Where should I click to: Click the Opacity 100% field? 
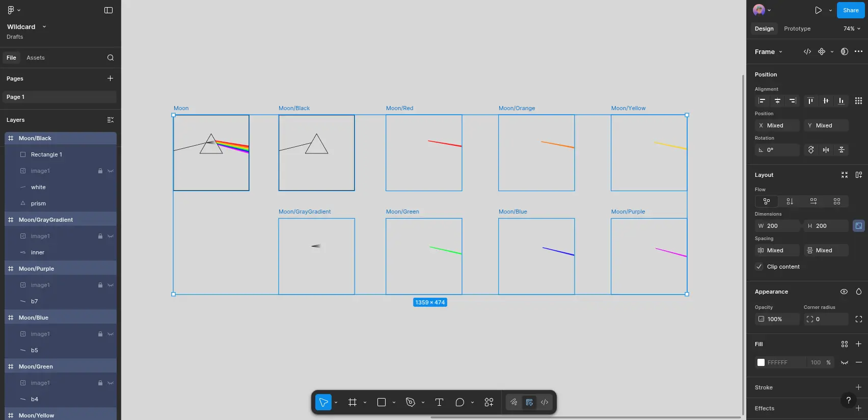click(x=777, y=319)
